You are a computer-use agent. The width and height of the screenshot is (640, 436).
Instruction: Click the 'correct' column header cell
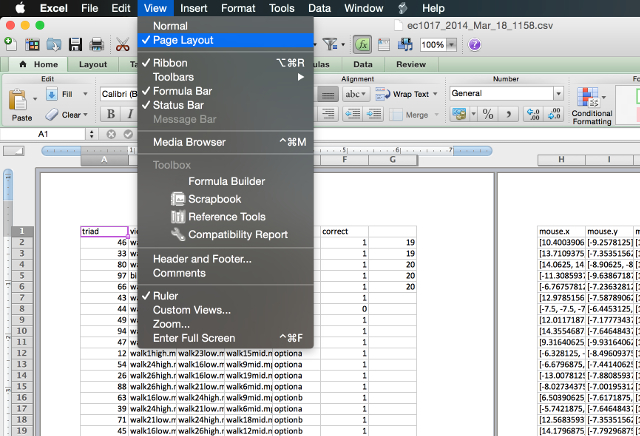tap(344, 231)
